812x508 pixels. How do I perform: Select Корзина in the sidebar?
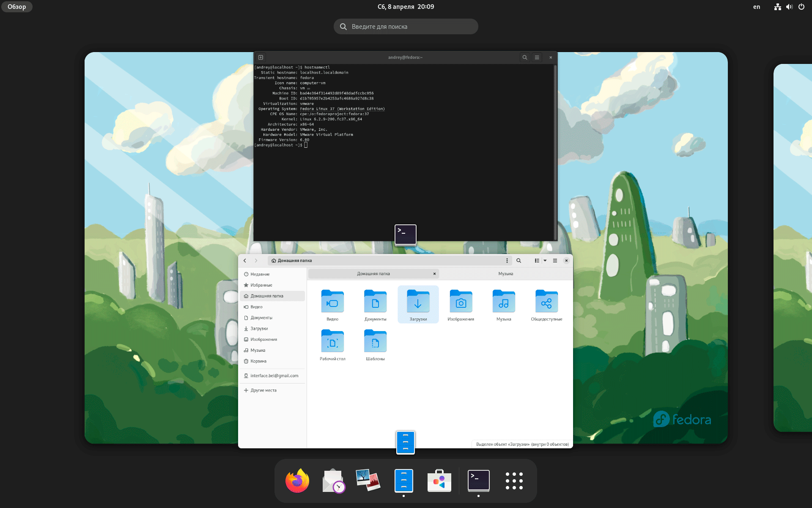(258, 361)
